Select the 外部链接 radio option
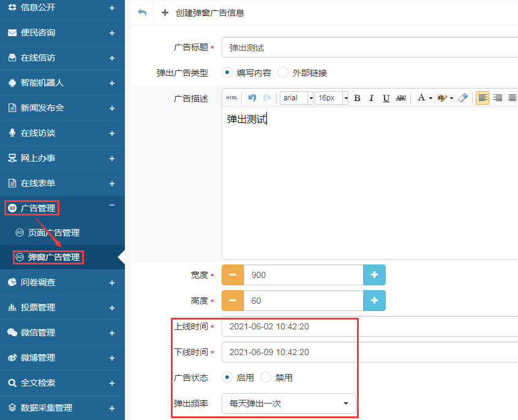Image resolution: width=518 pixels, height=420 pixels. coord(283,73)
